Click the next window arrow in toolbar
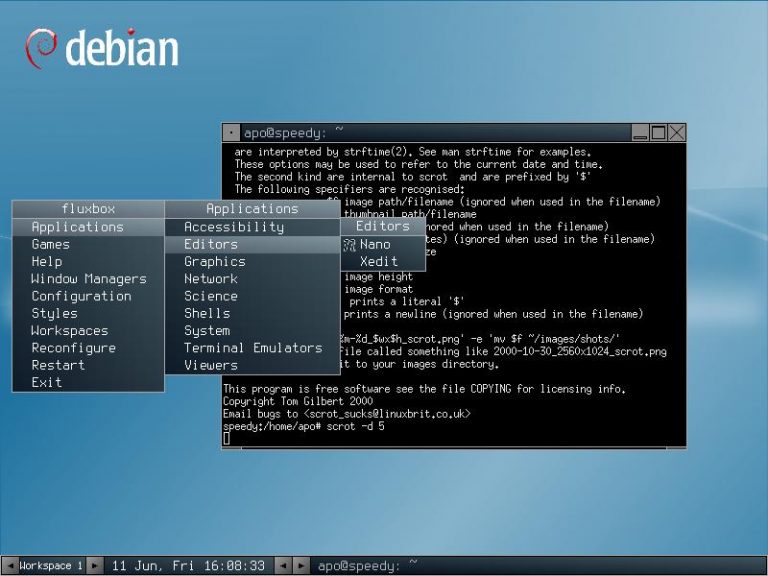This screenshot has width=768, height=576. (x=301, y=566)
